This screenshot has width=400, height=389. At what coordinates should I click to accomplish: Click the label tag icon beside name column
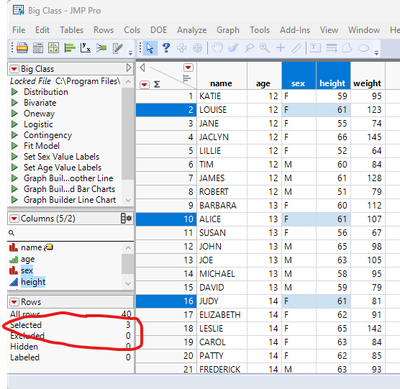pyautogui.click(x=49, y=247)
